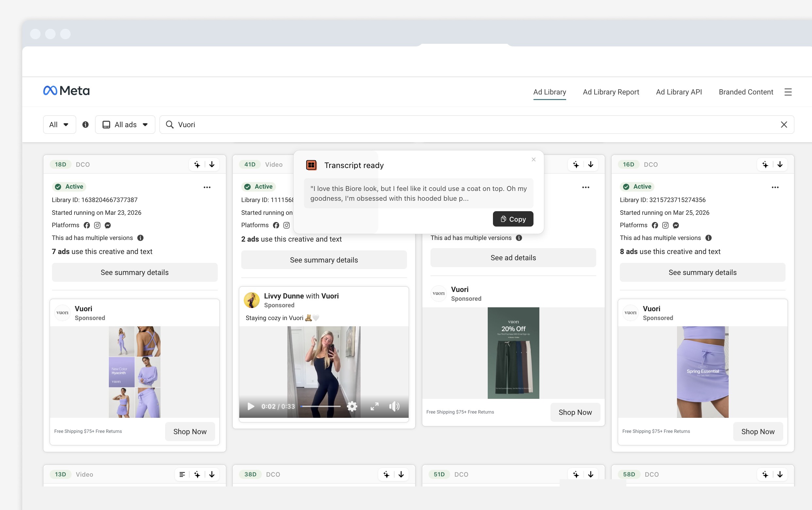812x510 pixels.
Task: Click video settings gear icon
Action: click(x=352, y=406)
